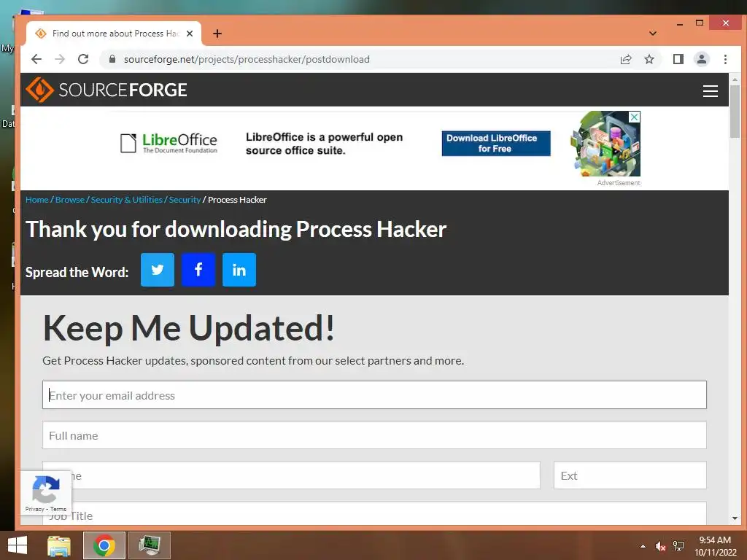Open the tab search chevron
The width and height of the screenshot is (747, 560).
point(653,34)
